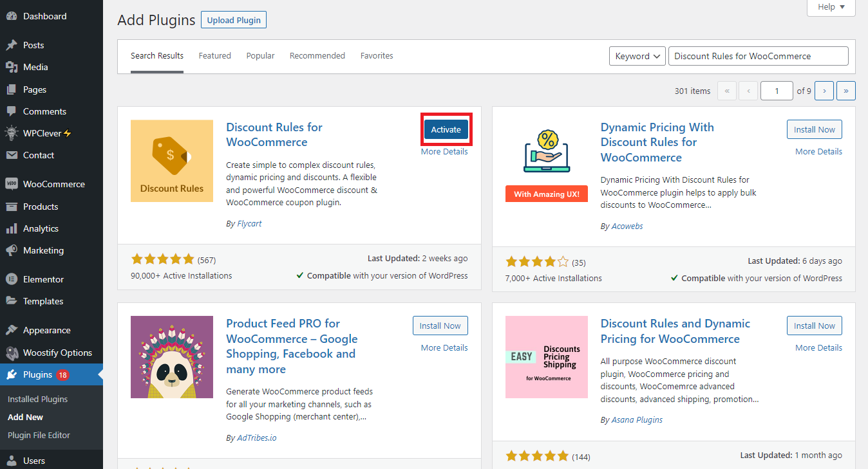Go to next page of results
The width and height of the screenshot is (868, 469).
(824, 91)
